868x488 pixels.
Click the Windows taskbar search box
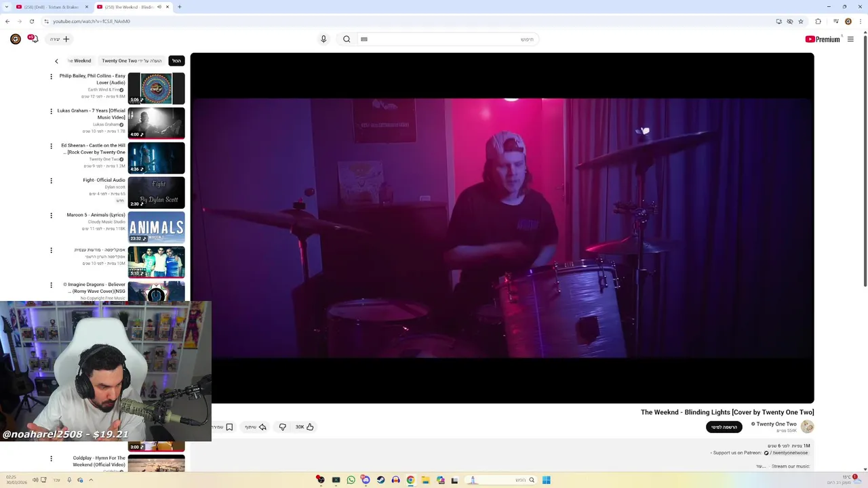tap(500, 480)
